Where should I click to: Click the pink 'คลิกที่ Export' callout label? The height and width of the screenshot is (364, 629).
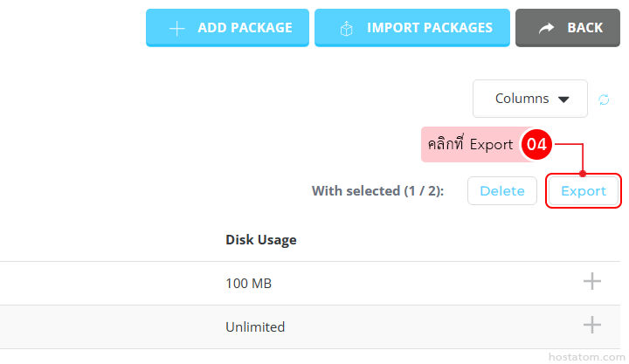[470, 144]
